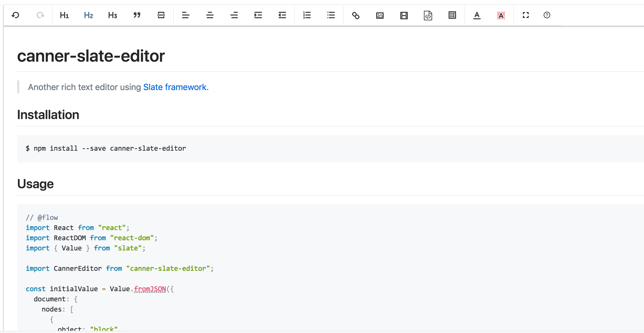The height and width of the screenshot is (333, 644).
Task: Toggle the active H2 heading button
Action: pos(88,15)
